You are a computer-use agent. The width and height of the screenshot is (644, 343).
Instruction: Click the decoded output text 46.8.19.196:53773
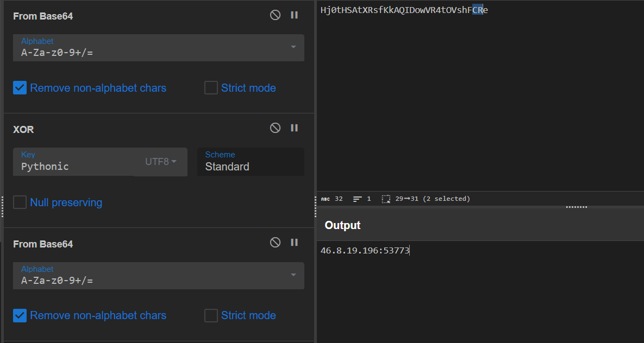coord(365,250)
